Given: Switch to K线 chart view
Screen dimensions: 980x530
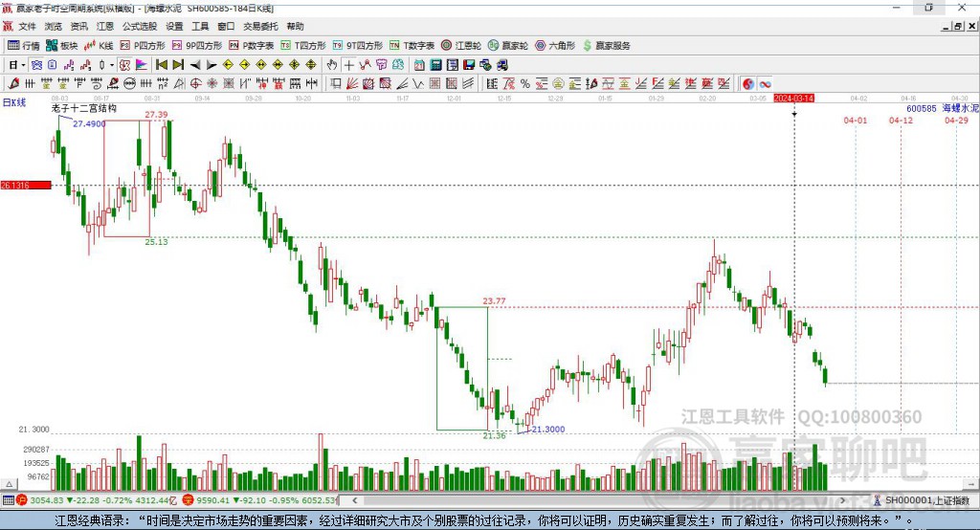Looking at the screenshot, I should 100,46.
